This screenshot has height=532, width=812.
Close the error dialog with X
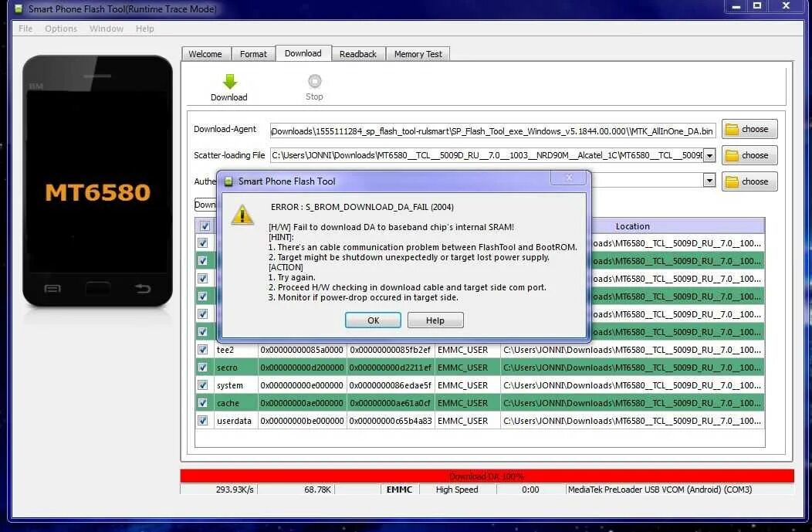[569, 178]
